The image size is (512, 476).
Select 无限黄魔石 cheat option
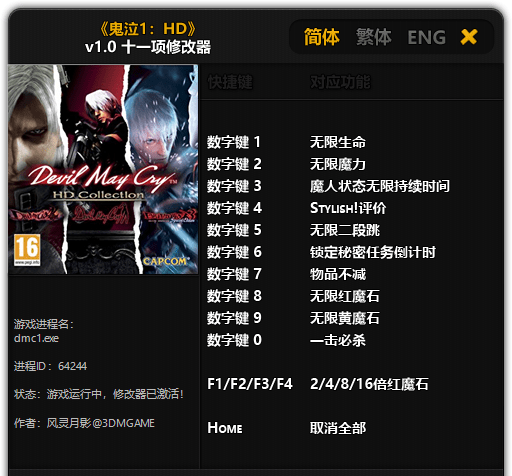345,318
